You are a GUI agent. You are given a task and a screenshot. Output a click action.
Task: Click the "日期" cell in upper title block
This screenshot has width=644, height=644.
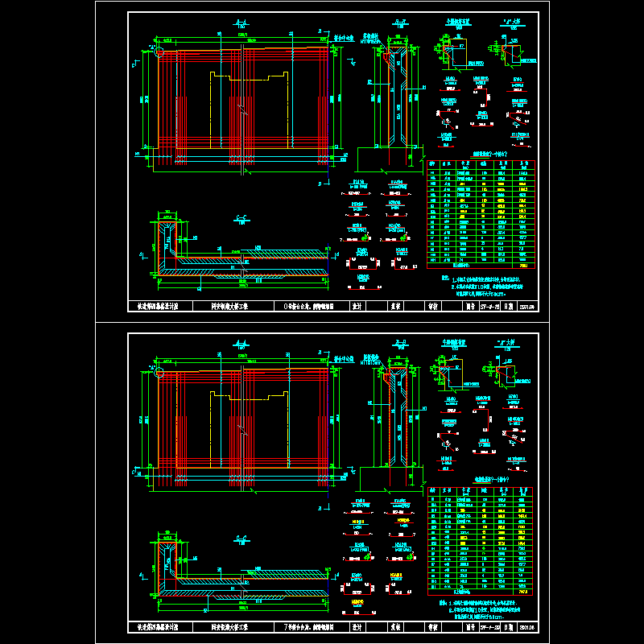click(509, 307)
